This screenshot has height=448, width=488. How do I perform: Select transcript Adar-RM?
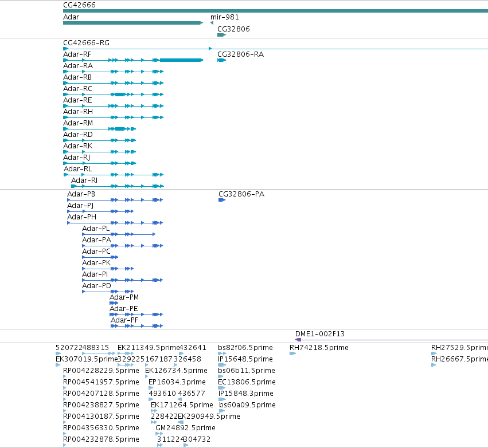78,123
